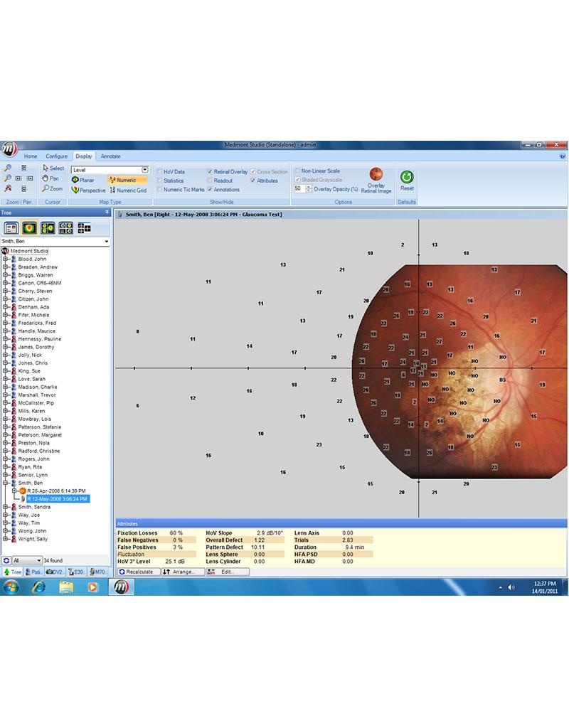Launch Windows Media Player from taskbar
Screen dimensions: 569x728
[x=92, y=587]
